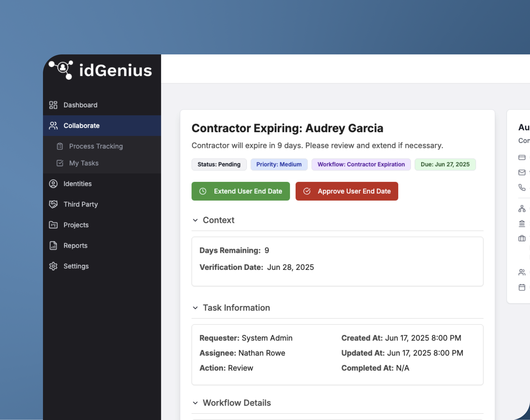530x420 pixels.
Task: Click the idGenius brand name
Action: [116, 71]
